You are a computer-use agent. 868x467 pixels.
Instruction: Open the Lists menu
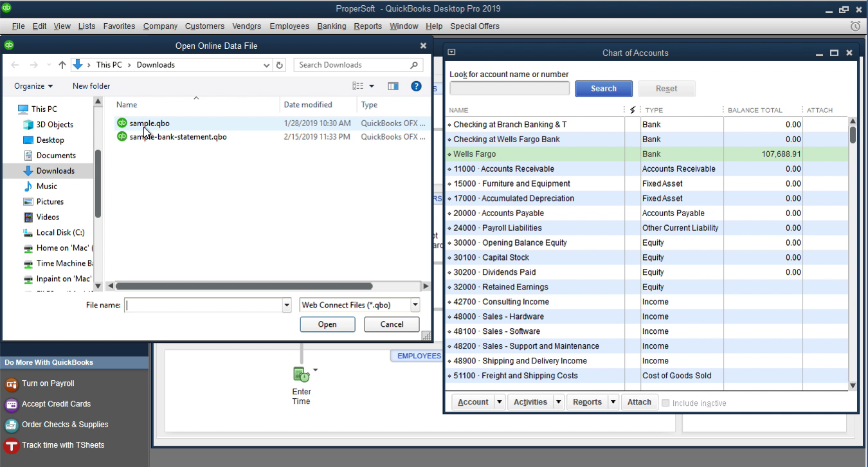pyautogui.click(x=86, y=26)
